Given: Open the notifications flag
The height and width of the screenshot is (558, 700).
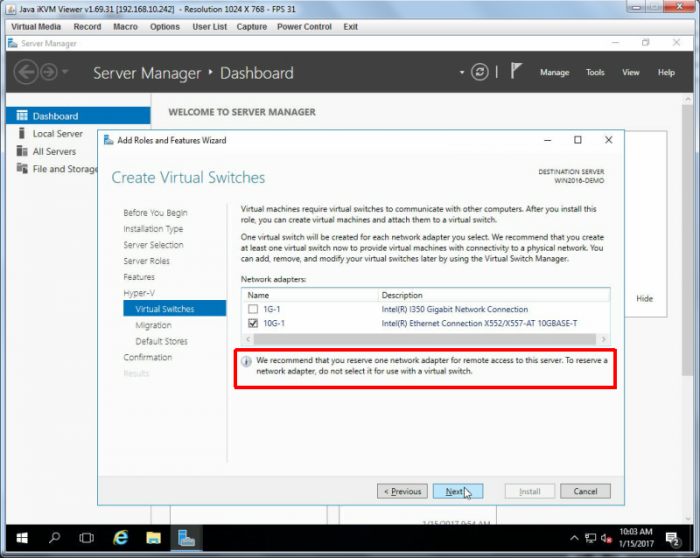Looking at the screenshot, I should tap(516, 71).
